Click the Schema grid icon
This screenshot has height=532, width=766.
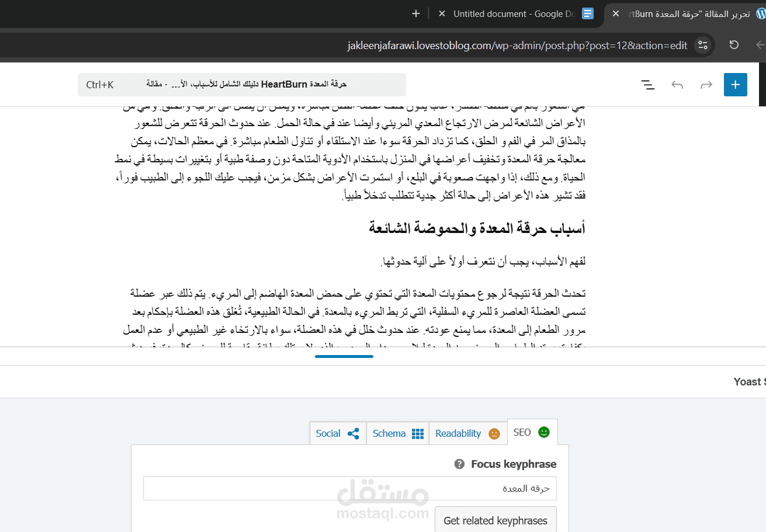coord(418,433)
